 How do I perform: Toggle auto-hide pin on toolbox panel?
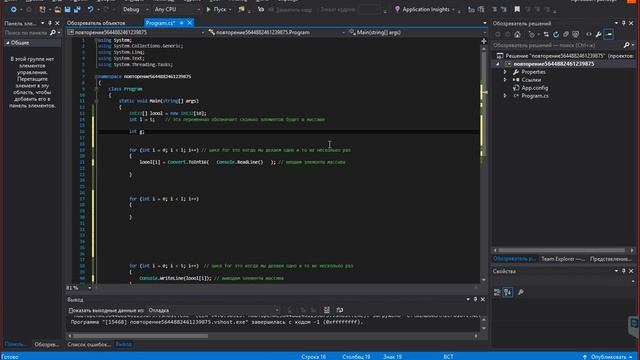point(50,23)
